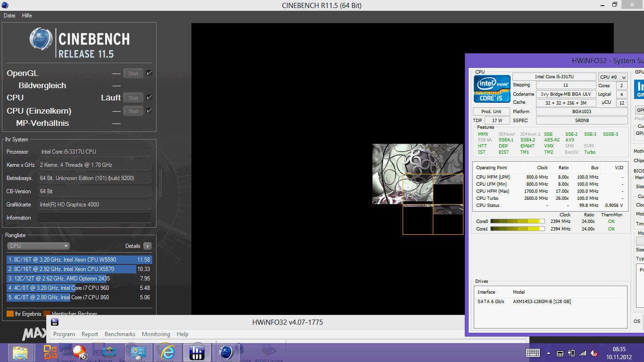Select the AMD Opteron 2435 ranking entry
644x362 pixels.
79,279
